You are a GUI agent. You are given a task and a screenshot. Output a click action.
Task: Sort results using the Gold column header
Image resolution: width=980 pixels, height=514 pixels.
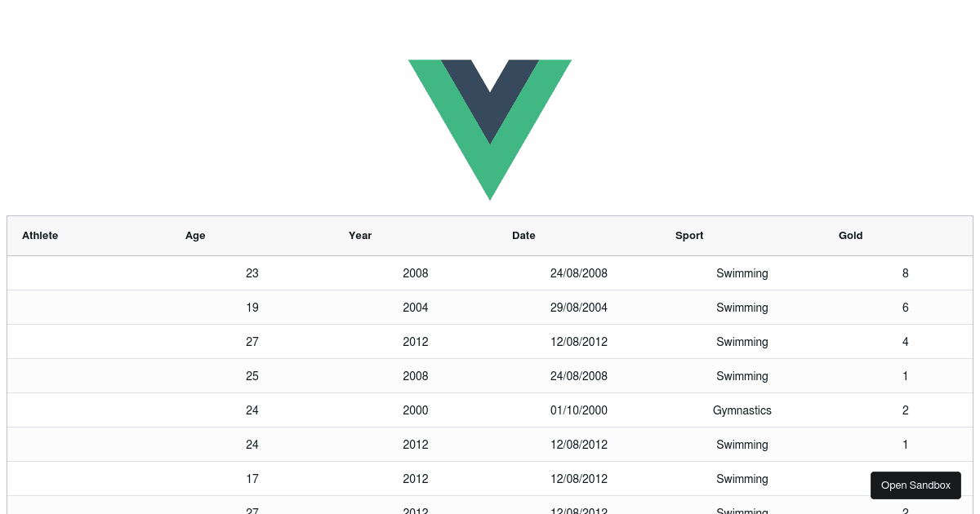tap(850, 236)
